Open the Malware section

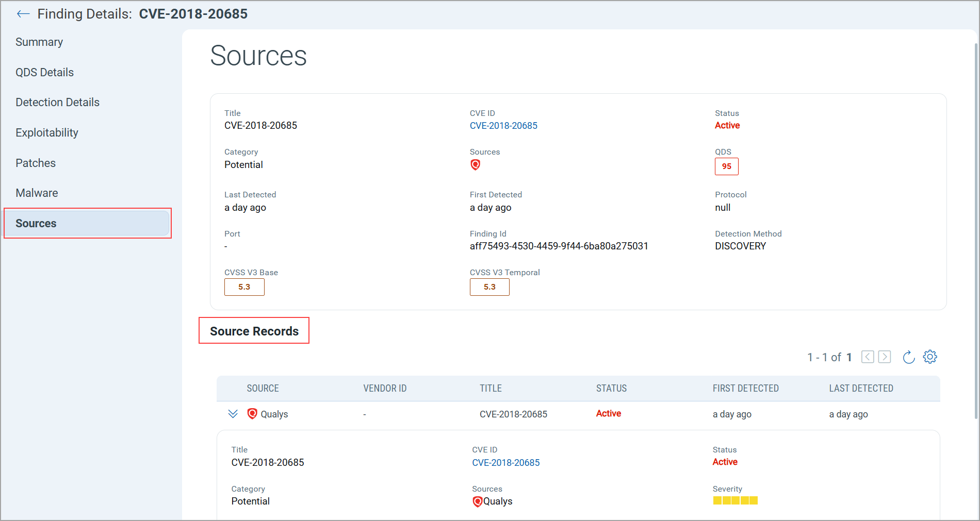pyautogui.click(x=37, y=193)
